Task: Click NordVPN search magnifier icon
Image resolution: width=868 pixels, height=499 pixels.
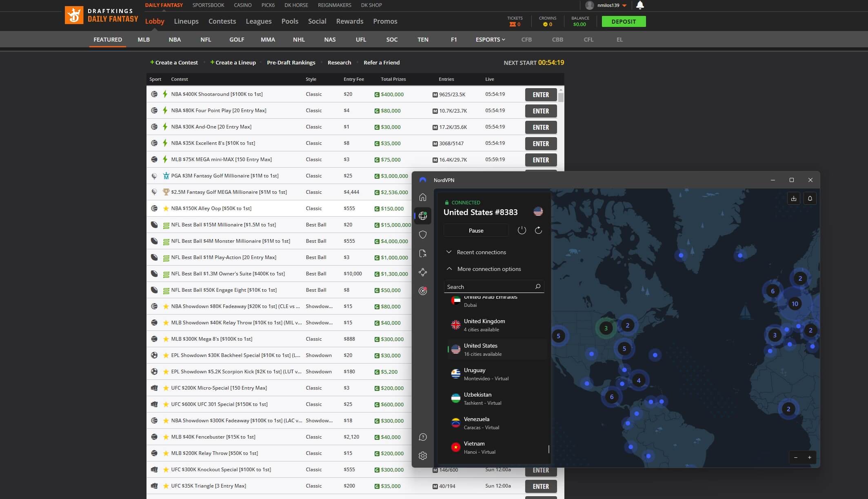Action: pos(538,286)
